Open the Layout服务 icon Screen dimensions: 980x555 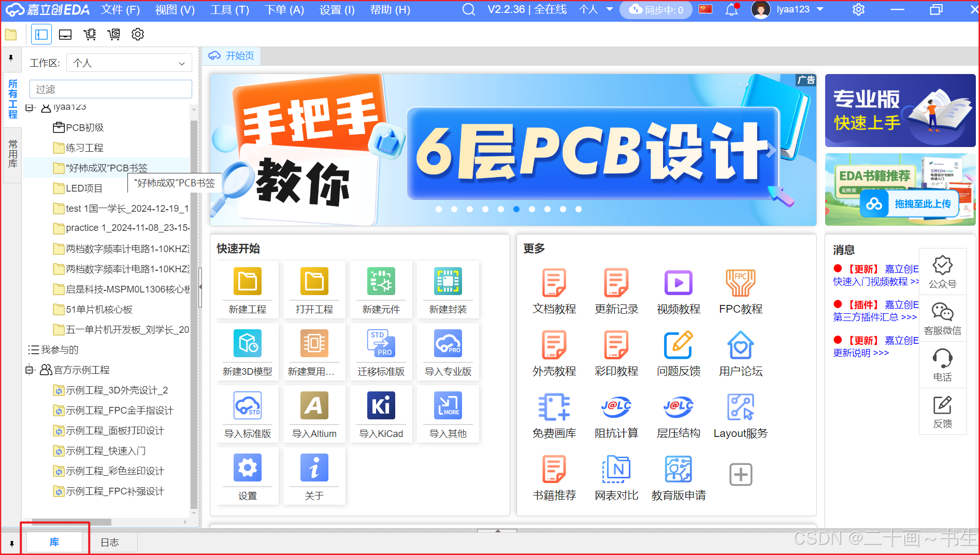pos(741,407)
